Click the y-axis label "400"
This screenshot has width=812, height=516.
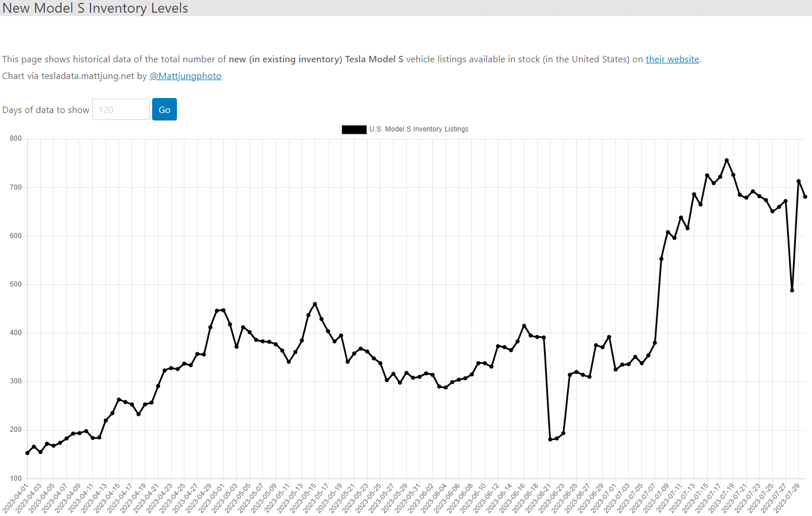tap(16, 332)
